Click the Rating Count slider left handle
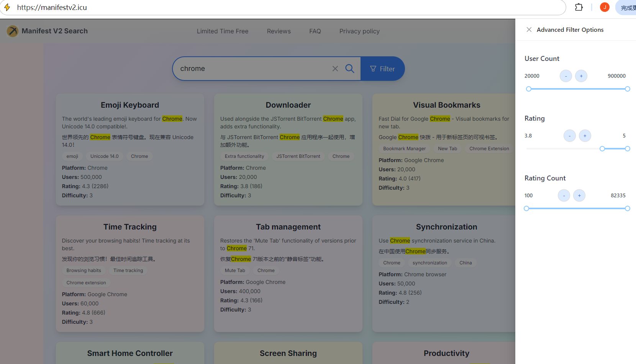Image resolution: width=636 pixels, height=364 pixels. [x=526, y=208]
